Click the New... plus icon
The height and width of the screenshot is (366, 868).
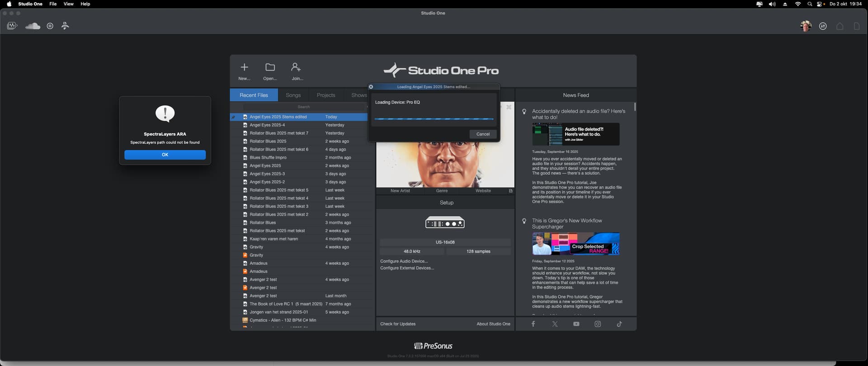coord(244,67)
